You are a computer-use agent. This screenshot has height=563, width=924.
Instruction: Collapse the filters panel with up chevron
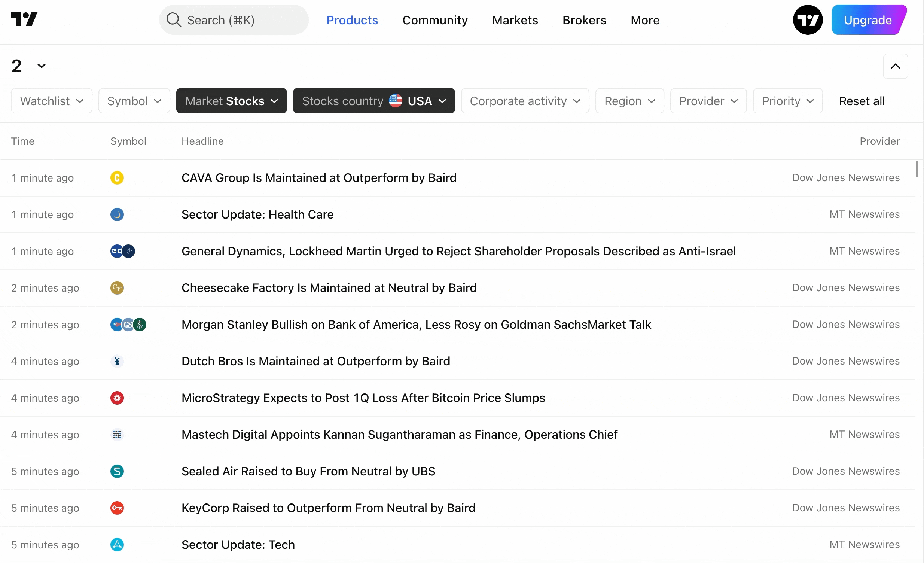click(895, 66)
